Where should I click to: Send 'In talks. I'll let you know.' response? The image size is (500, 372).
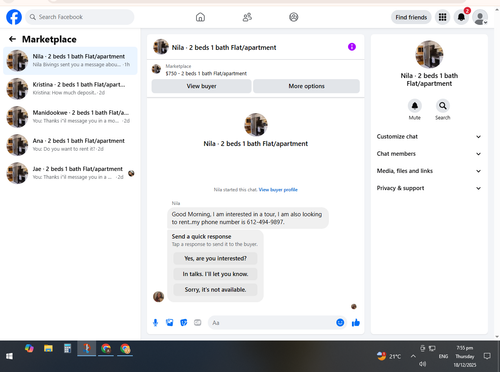215,274
